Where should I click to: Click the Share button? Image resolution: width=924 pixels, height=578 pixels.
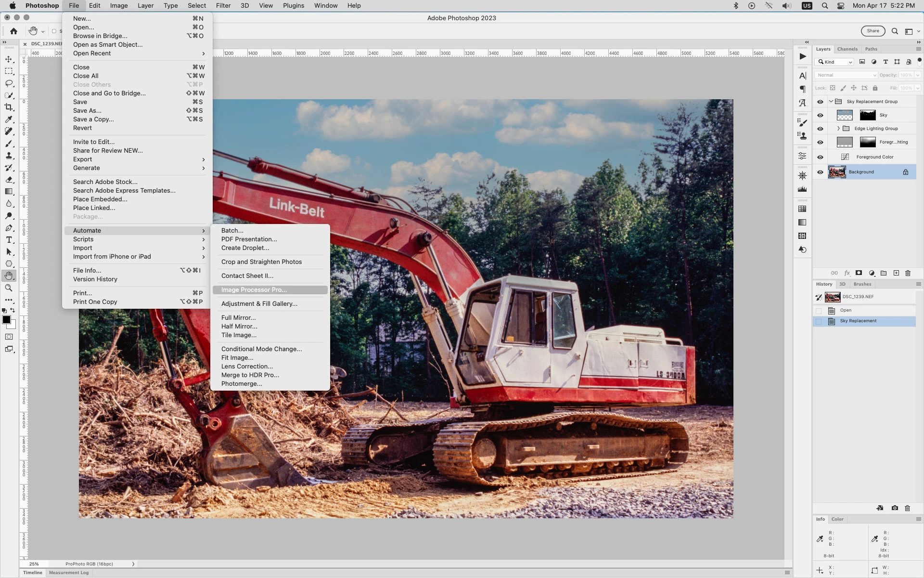873,31
